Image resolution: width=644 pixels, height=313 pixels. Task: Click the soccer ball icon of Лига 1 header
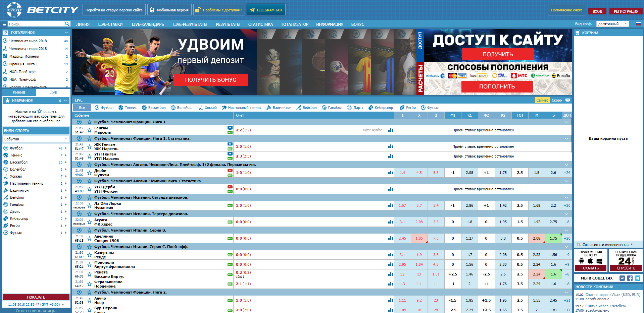tap(79, 122)
